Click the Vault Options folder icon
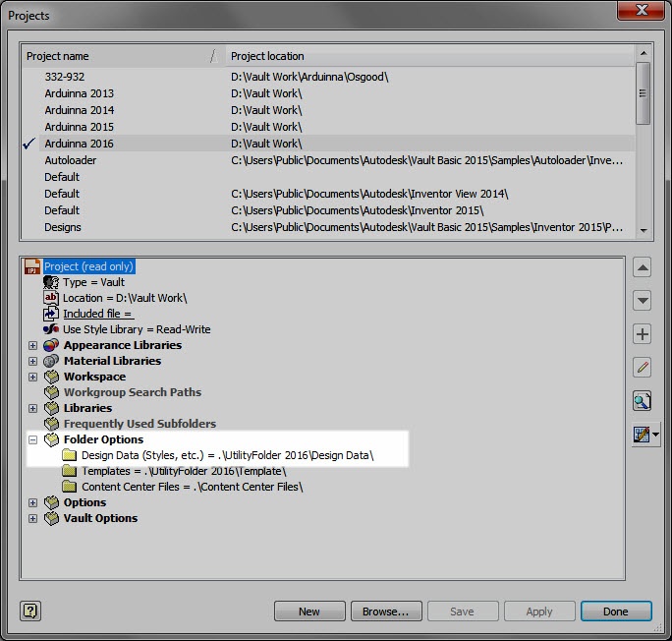 [x=51, y=518]
